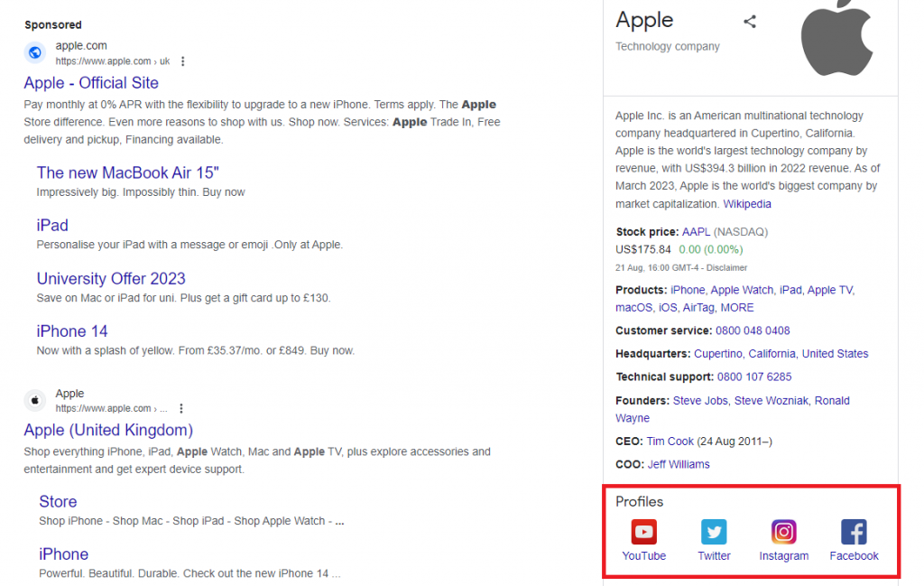Click the AAPL stock ticker link
This screenshot has width=924, height=586.
(x=697, y=232)
